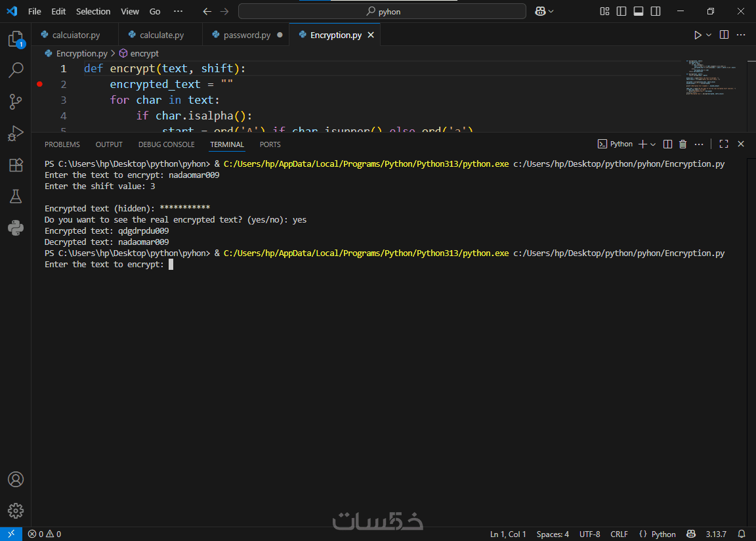
Task: Open the Selection menu
Action: (x=93, y=11)
